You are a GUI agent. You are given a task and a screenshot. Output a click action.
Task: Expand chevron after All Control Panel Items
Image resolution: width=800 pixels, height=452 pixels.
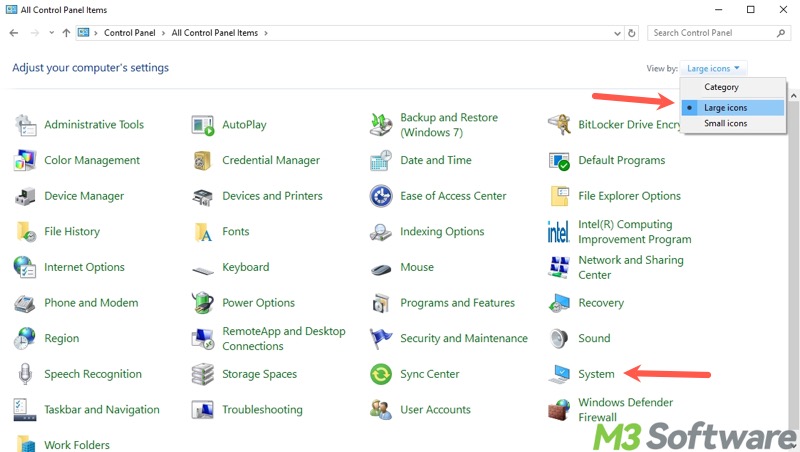pos(266,33)
